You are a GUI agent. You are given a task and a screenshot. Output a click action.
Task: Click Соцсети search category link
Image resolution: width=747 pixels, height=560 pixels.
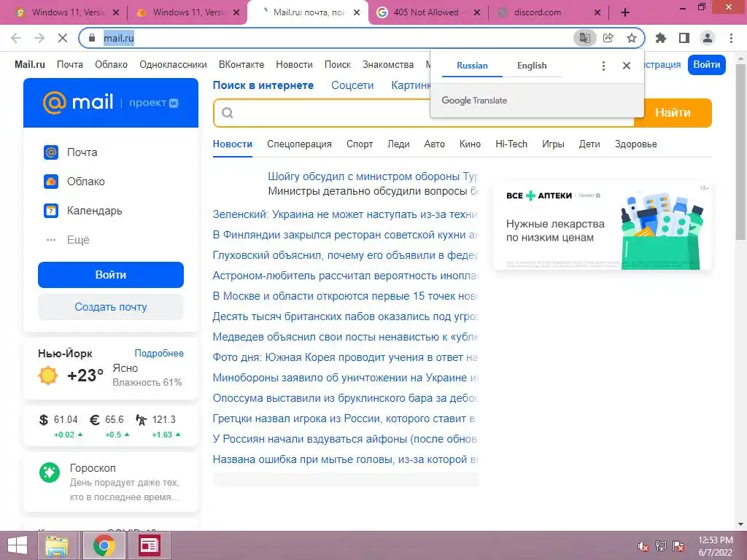[x=352, y=86]
